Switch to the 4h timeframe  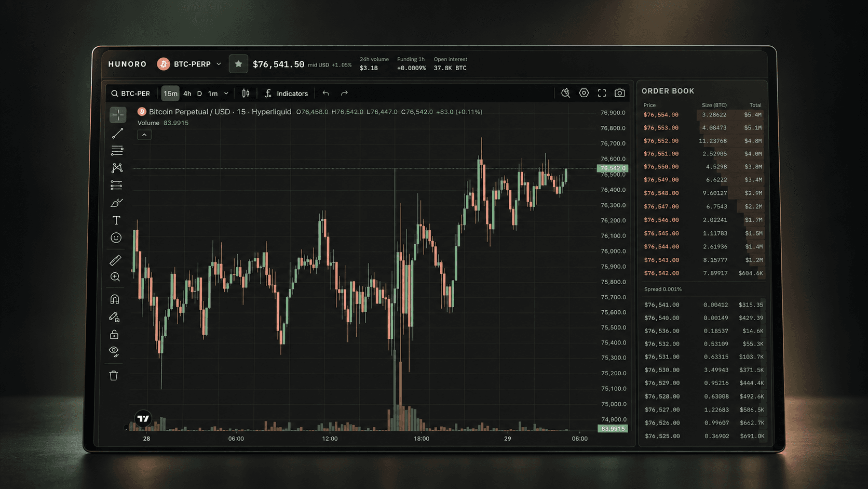[x=187, y=94]
